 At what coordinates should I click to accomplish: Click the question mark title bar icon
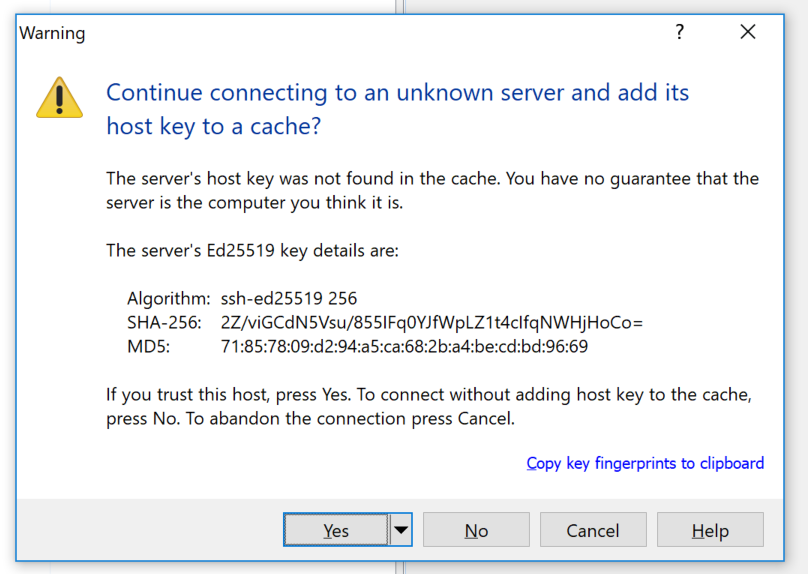pyautogui.click(x=680, y=33)
